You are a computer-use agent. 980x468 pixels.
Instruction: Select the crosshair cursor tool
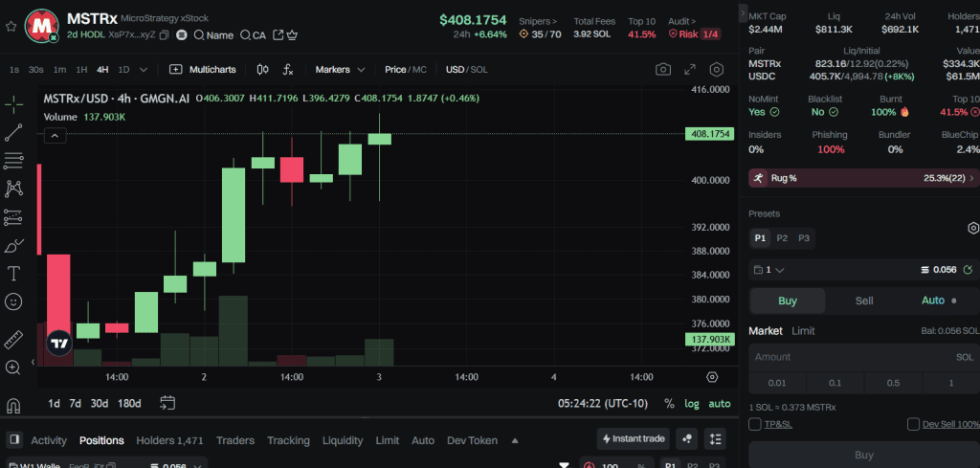click(x=13, y=104)
